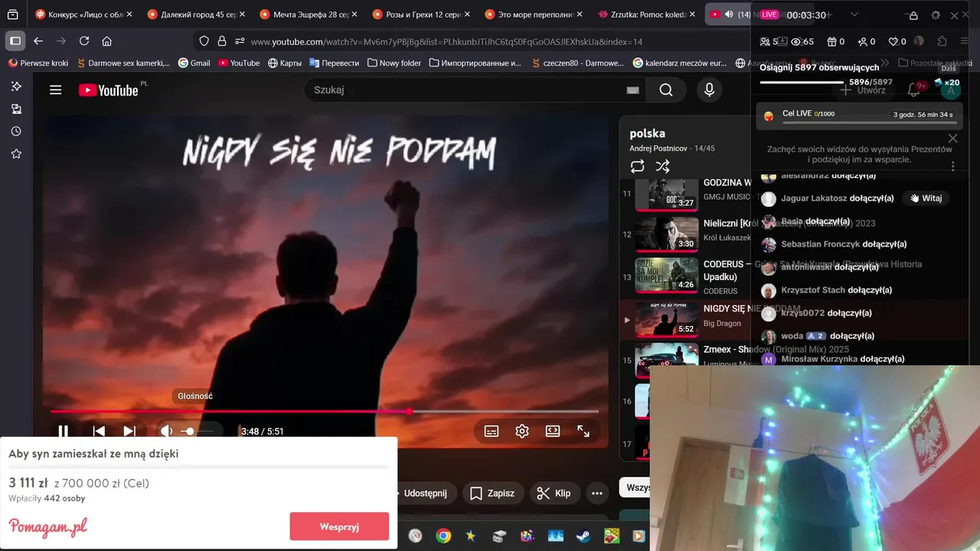The height and width of the screenshot is (551, 980).
Task: Open Pomagam.pl logo link
Action: pyautogui.click(x=48, y=527)
